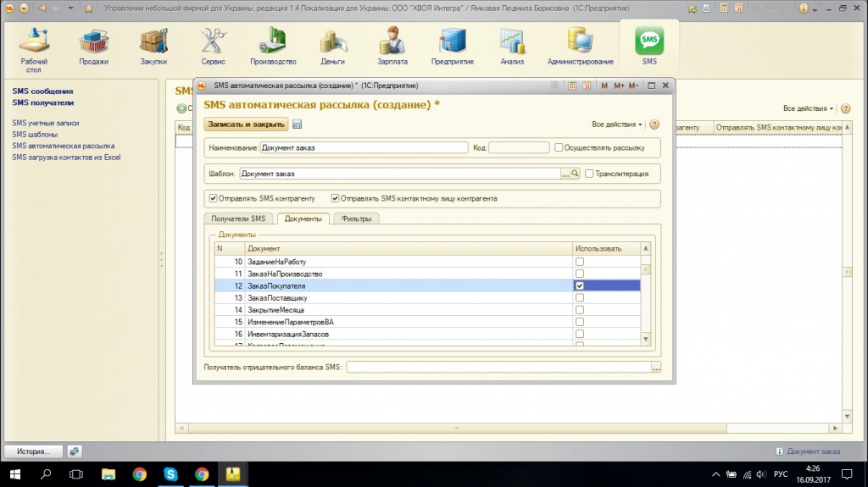The image size is (868, 487).
Task: Check Использовать for ЗаданиеНаРаботу
Action: coord(580,262)
